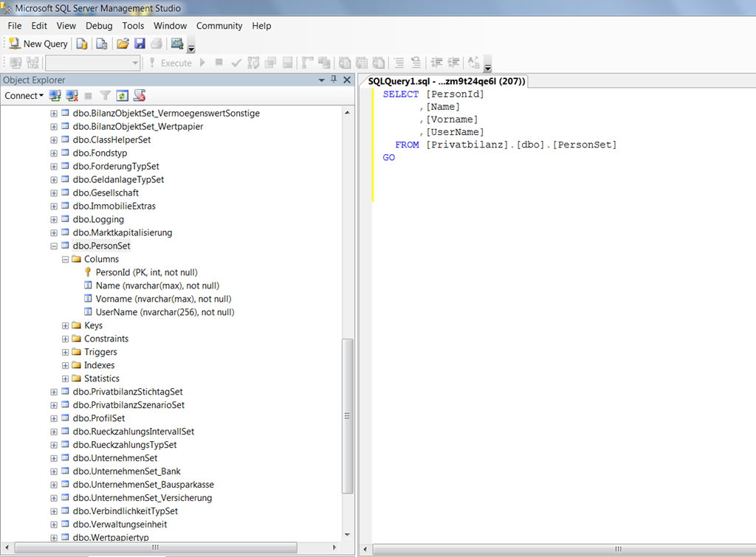The image size is (756, 557).
Task: Open the Connect dropdown in Object Explorer
Action: (x=24, y=96)
